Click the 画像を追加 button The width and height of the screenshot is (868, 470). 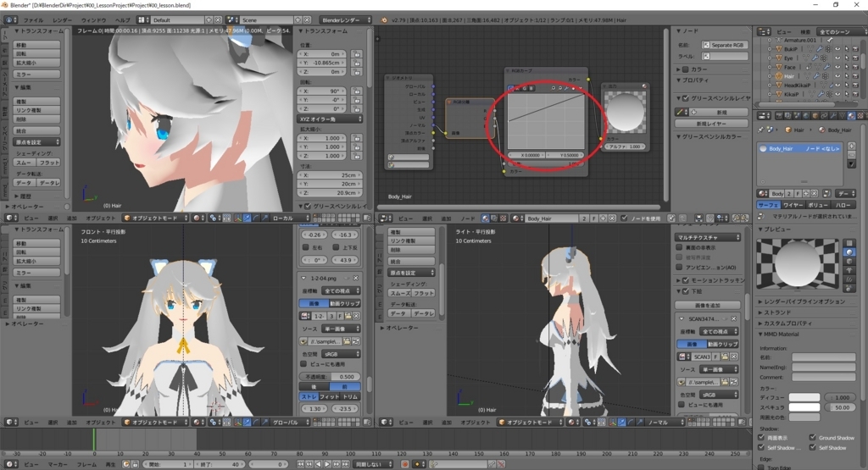coord(708,305)
